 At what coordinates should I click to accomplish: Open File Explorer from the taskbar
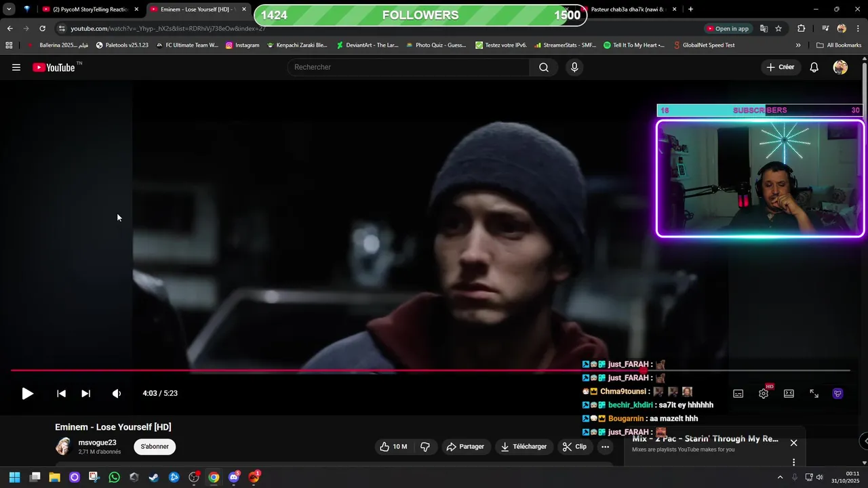click(54, 477)
